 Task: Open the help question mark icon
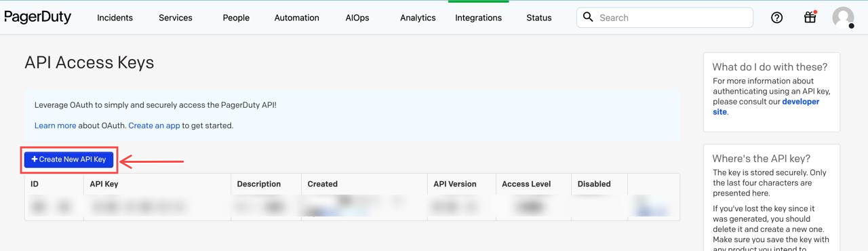pyautogui.click(x=777, y=18)
